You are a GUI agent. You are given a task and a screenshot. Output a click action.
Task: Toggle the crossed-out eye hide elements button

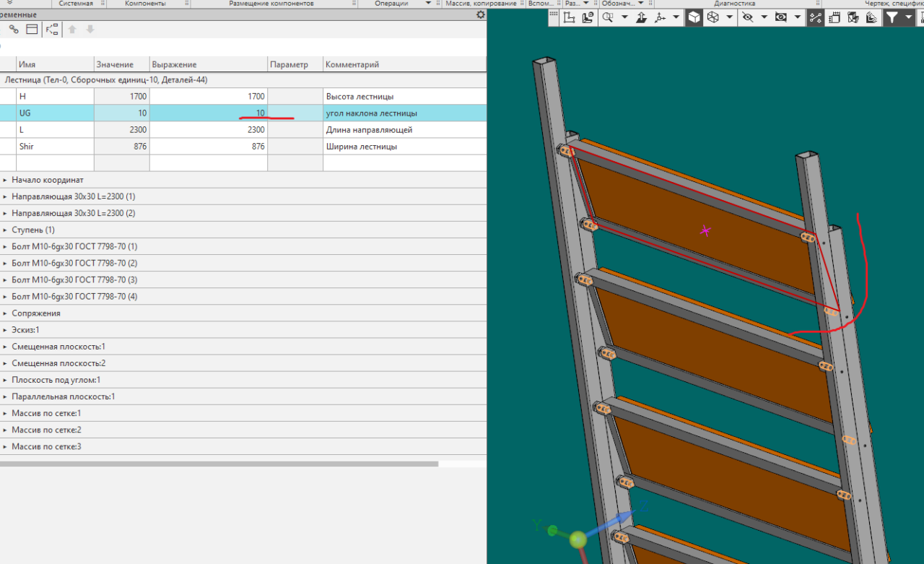click(747, 17)
